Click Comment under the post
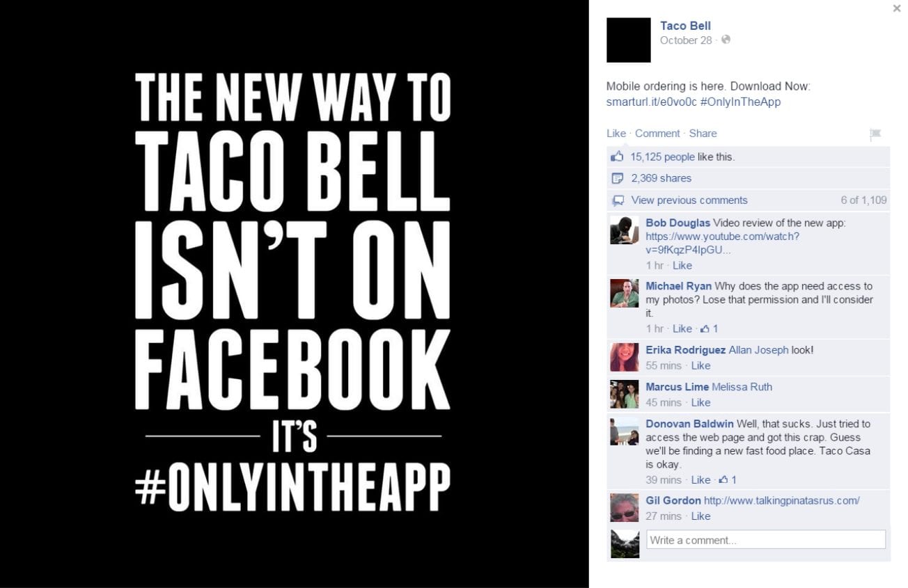908x588 pixels. 657,134
